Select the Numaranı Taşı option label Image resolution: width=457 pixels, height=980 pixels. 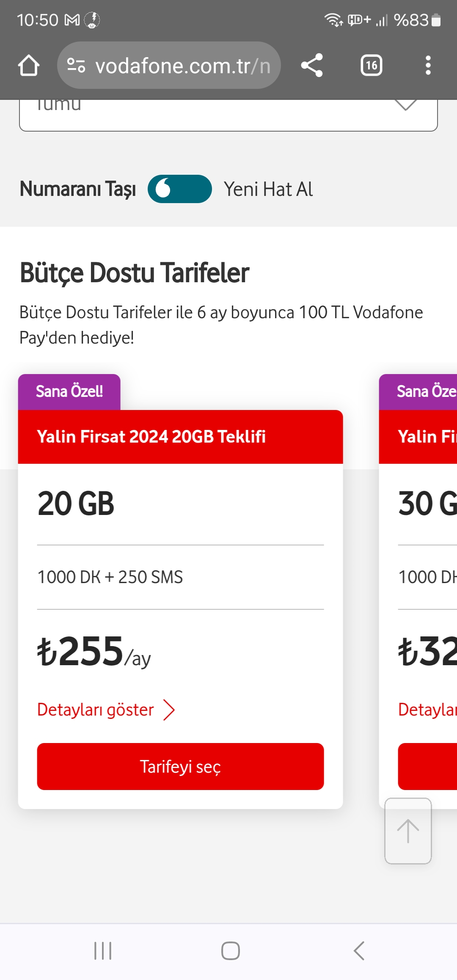click(x=78, y=189)
